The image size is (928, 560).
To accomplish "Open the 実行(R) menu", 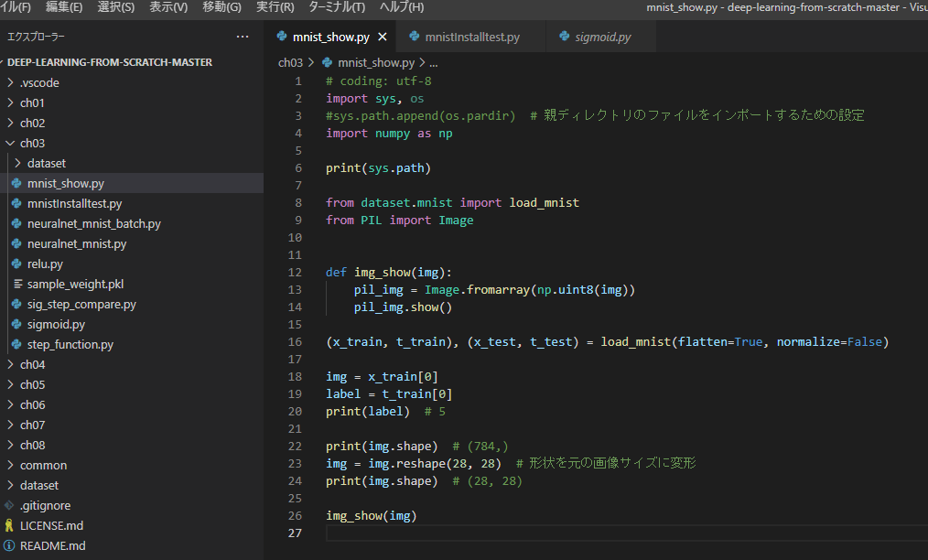I will point(275,7).
